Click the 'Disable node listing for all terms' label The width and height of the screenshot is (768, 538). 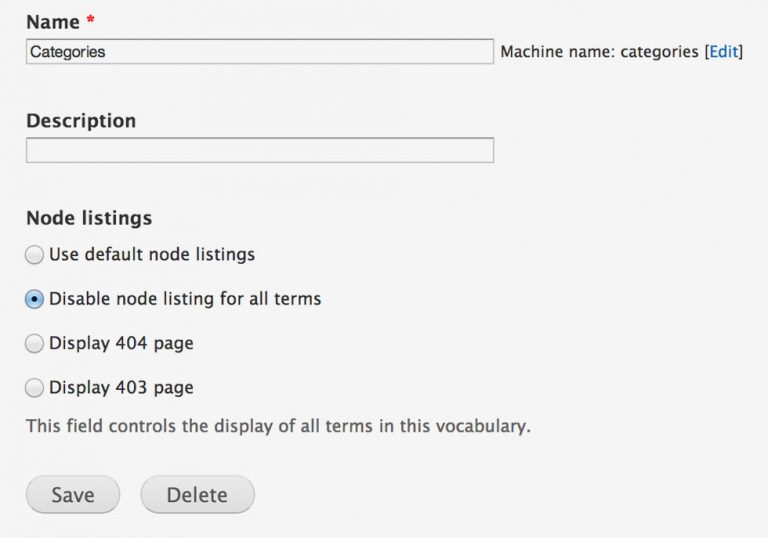[185, 299]
